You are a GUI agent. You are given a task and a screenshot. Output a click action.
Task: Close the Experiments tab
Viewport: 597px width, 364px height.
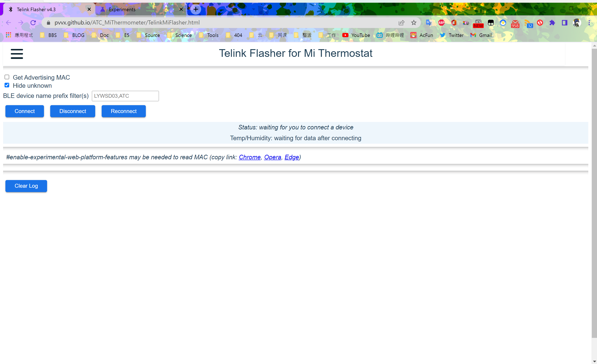[181, 10]
